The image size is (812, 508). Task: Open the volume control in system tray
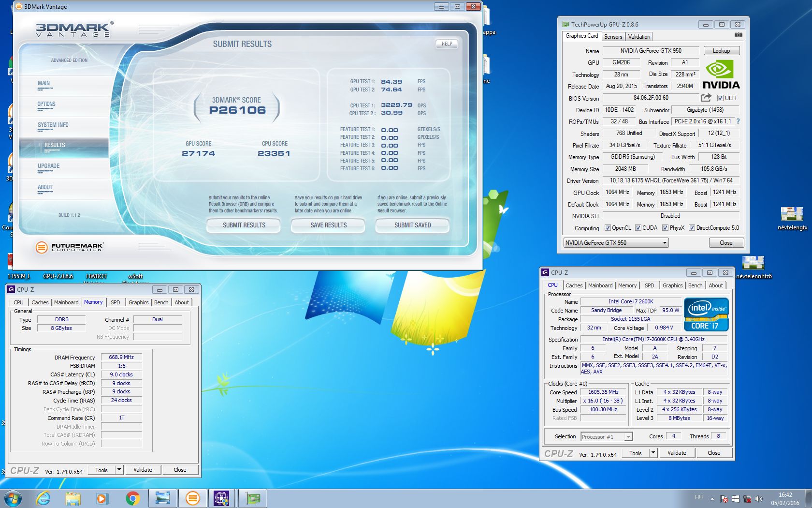coord(758,499)
